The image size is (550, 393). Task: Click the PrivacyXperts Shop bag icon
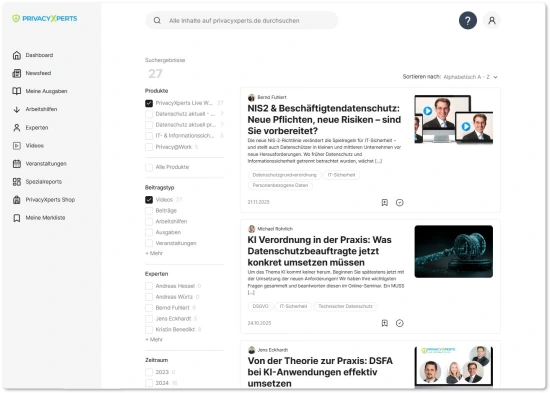pyautogui.click(x=16, y=200)
